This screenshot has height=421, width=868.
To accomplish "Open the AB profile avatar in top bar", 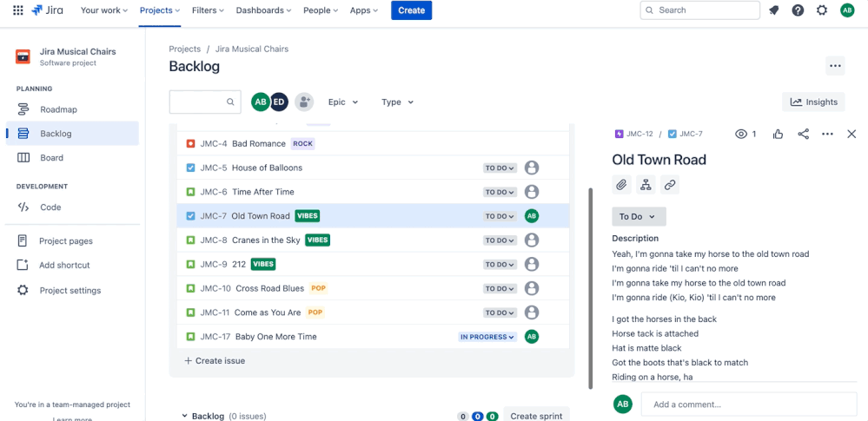I will click(847, 10).
